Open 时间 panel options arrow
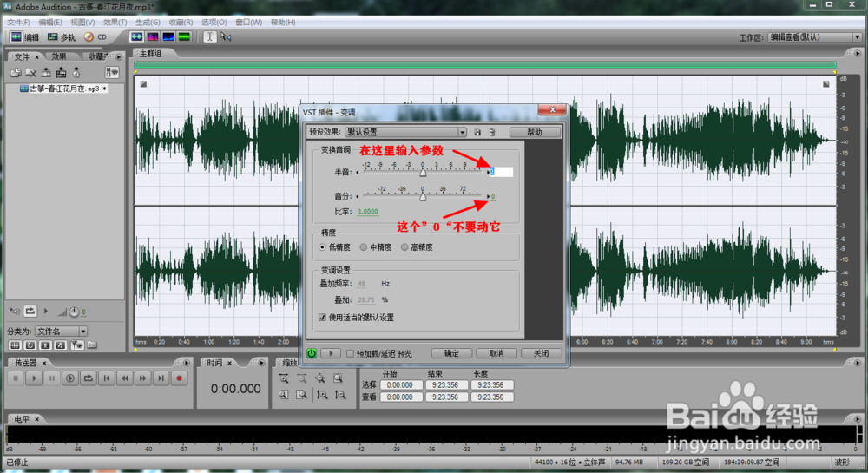This screenshot has width=868, height=473. click(x=261, y=363)
